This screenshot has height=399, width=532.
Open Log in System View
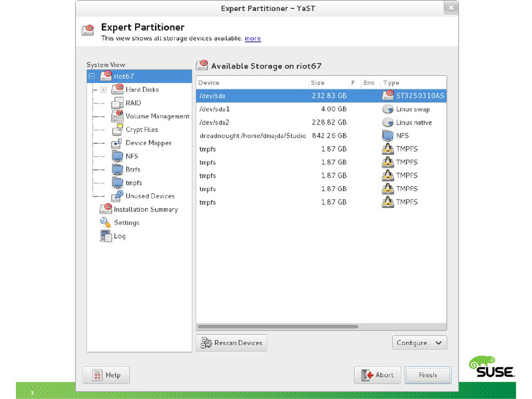click(120, 236)
